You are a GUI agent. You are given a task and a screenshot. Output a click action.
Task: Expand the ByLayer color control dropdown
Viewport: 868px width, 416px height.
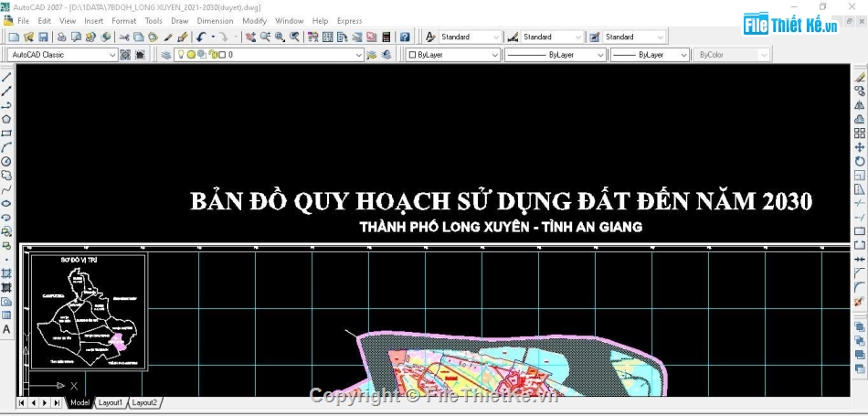(x=495, y=55)
